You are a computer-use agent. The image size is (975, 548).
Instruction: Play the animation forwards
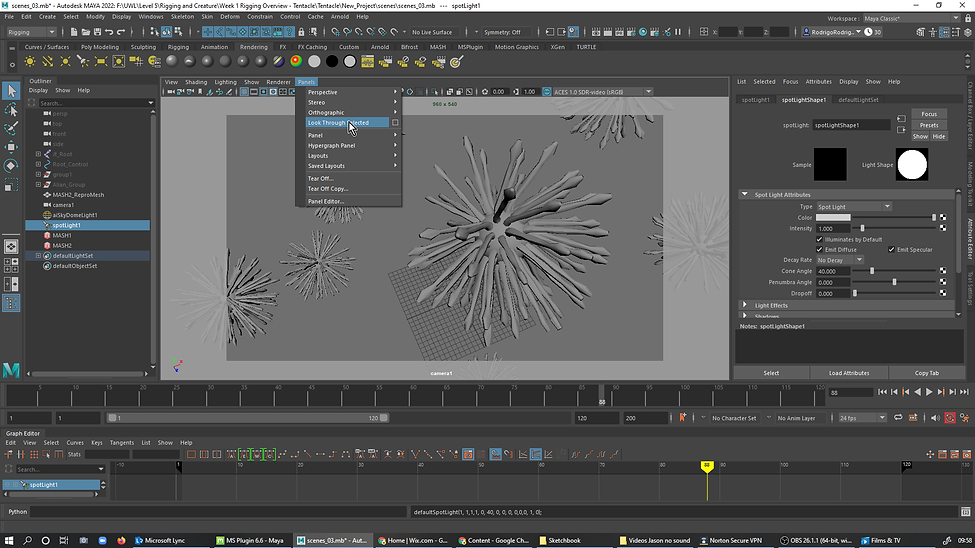pyautogui.click(x=929, y=392)
